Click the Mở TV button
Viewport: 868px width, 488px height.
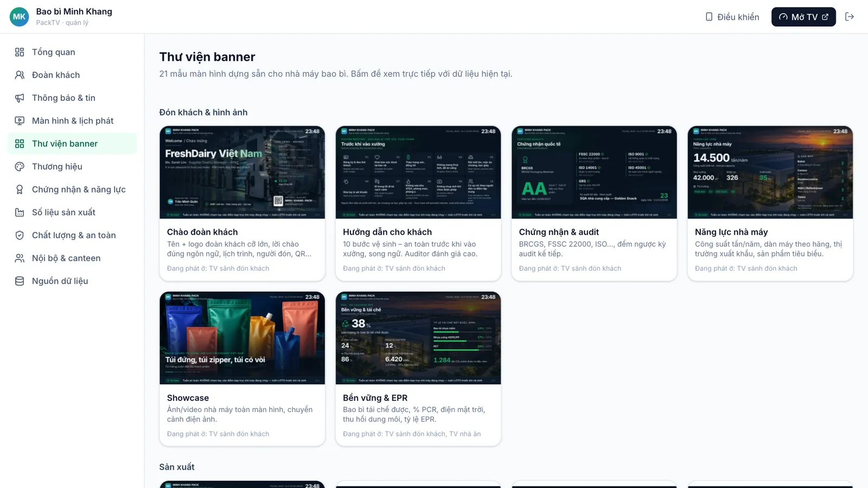pos(803,17)
